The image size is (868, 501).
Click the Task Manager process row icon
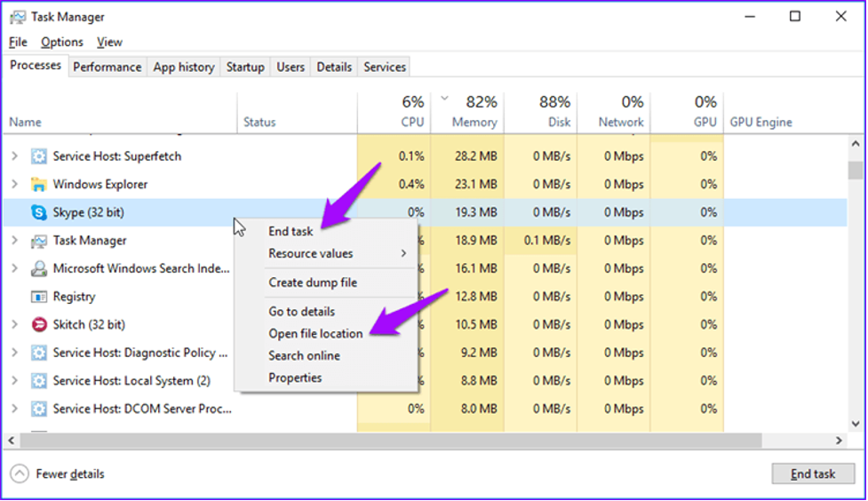[39, 241]
